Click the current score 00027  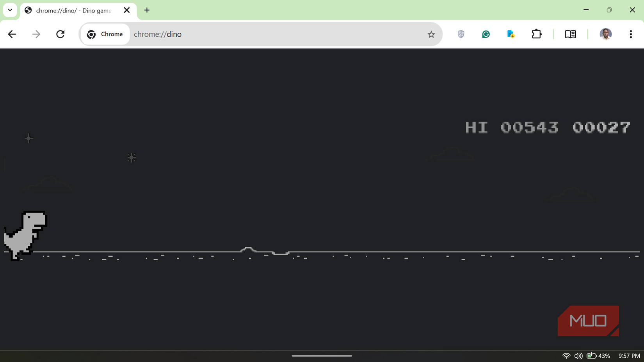[x=601, y=128]
